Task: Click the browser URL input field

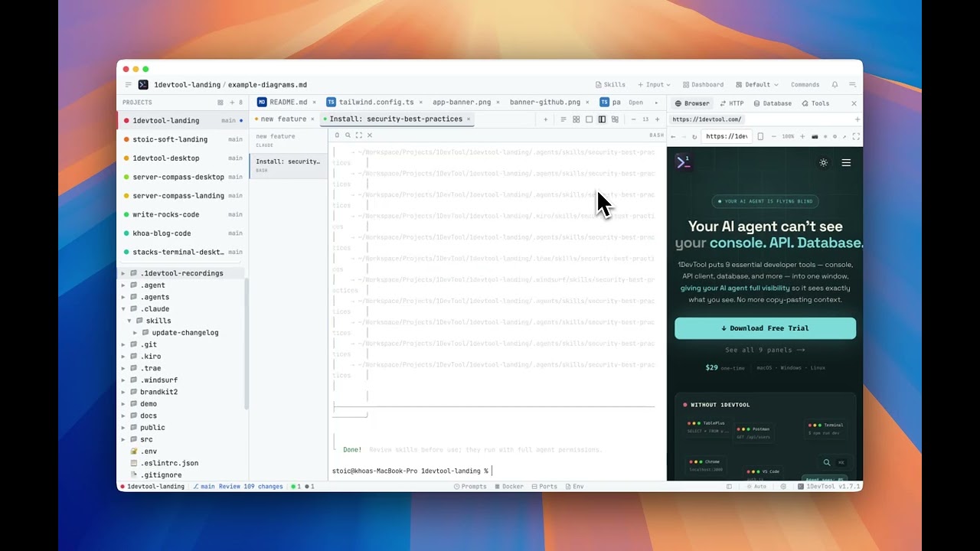Action: tap(727, 137)
